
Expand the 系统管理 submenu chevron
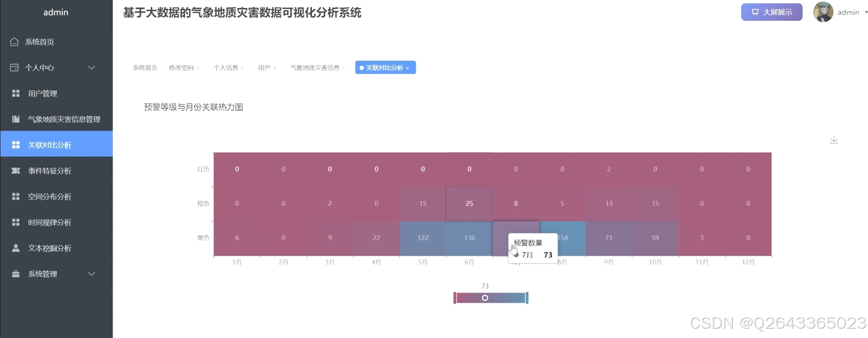click(91, 274)
